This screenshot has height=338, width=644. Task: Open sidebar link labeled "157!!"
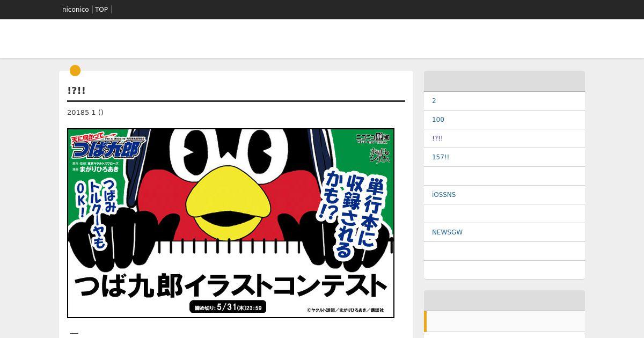coord(441,157)
